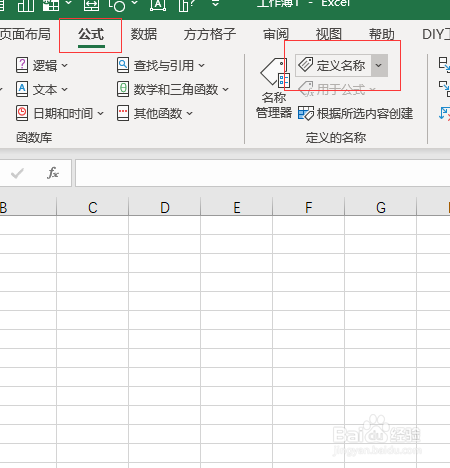
Task: Open the 名称管理器 tag icon
Action: pyautogui.click(x=275, y=72)
